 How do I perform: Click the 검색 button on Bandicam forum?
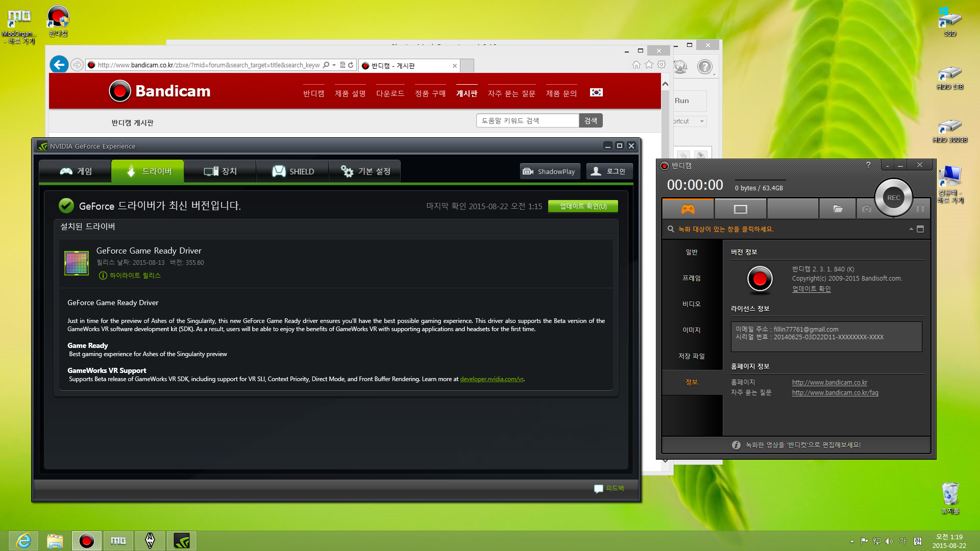[x=591, y=120]
